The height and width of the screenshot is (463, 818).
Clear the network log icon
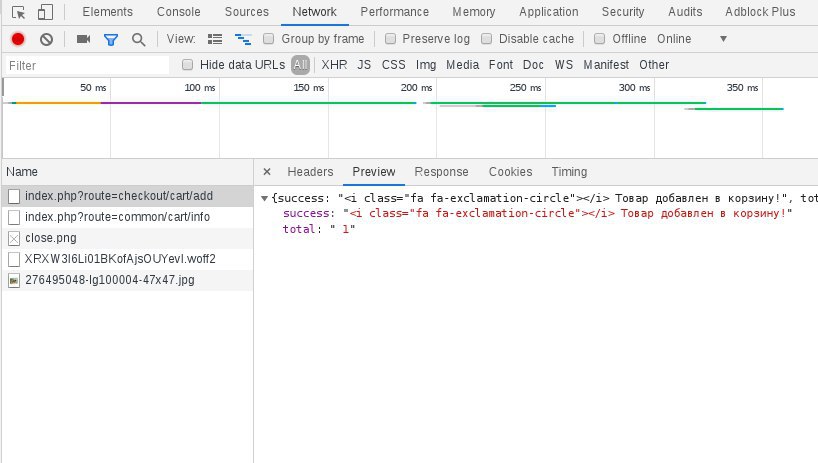coord(46,39)
